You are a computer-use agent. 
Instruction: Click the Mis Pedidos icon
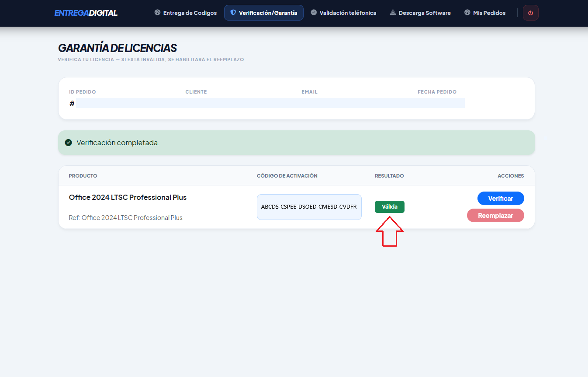467,13
